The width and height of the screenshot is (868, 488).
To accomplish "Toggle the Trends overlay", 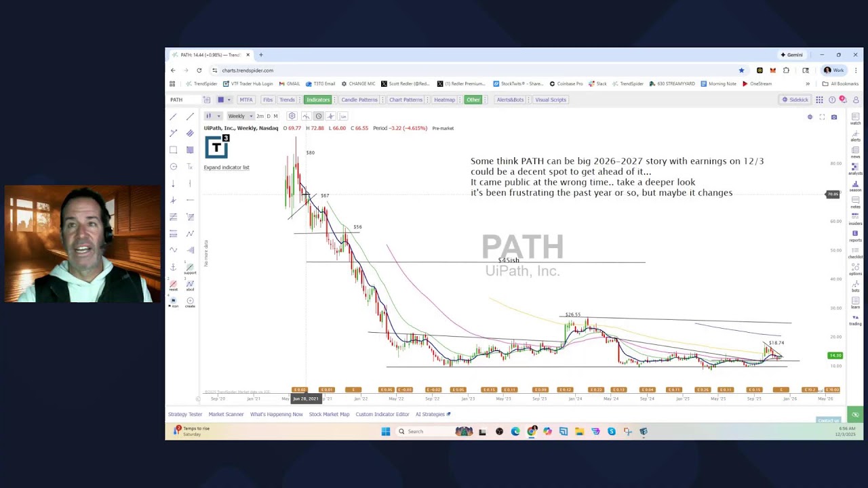I will point(288,100).
